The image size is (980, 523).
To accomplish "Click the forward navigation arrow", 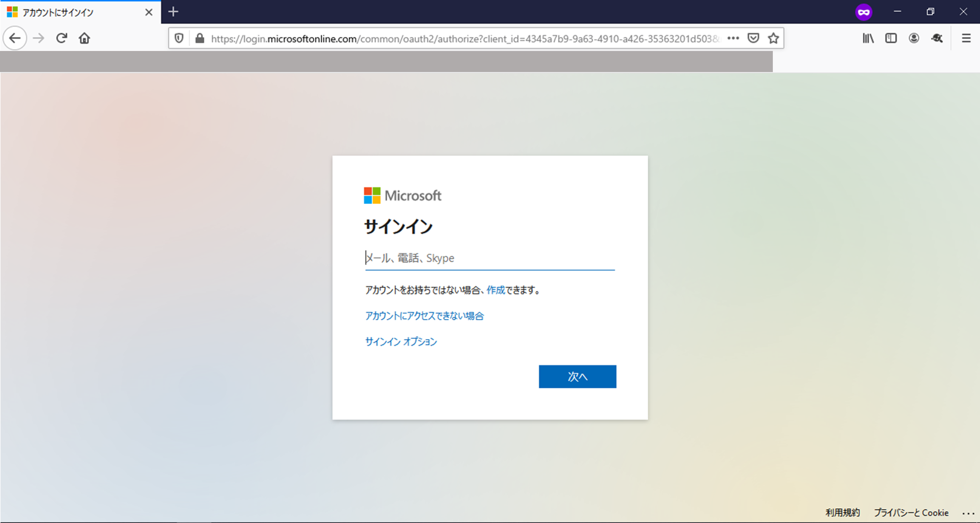I will tap(38, 38).
